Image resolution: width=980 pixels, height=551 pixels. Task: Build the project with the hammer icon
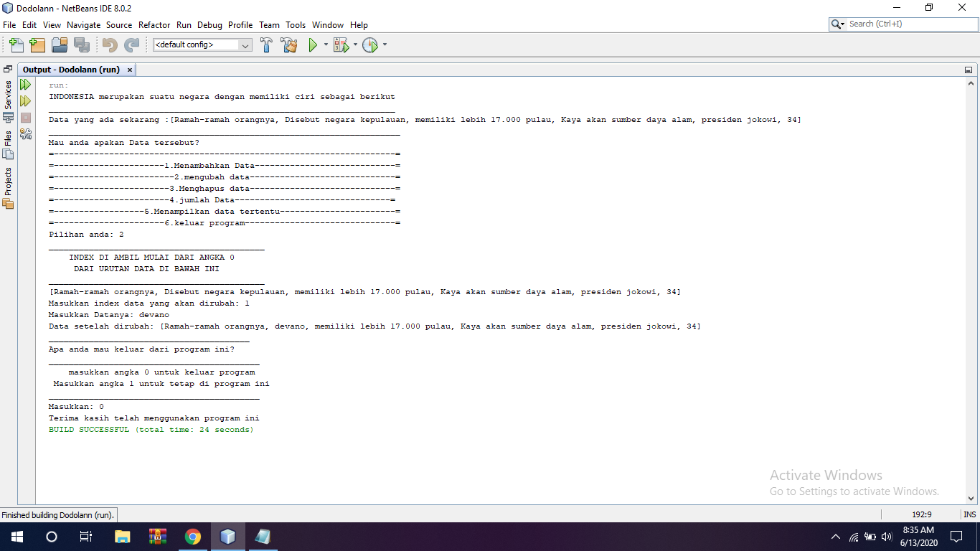pos(265,44)
